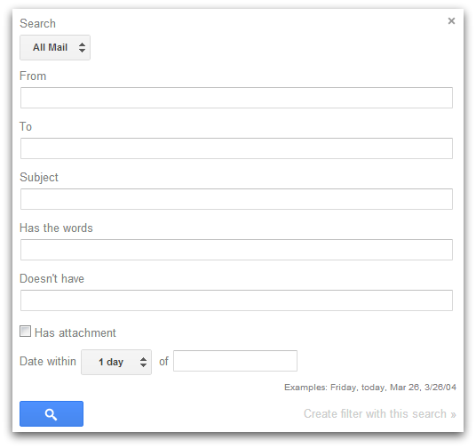The height and width of the screenshot is (448, 476).
Task: Focus the Doesn't have text box
Action: [236, 300]
